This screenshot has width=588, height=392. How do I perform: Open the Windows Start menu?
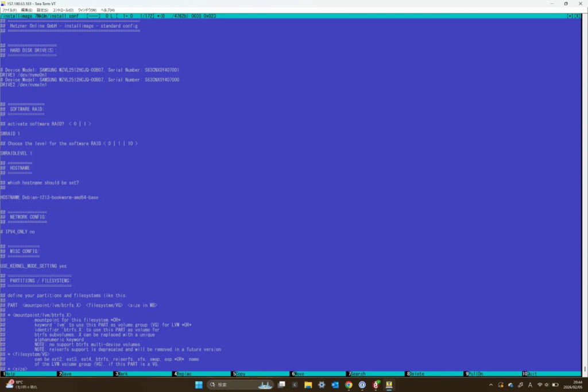pos(198,385)
